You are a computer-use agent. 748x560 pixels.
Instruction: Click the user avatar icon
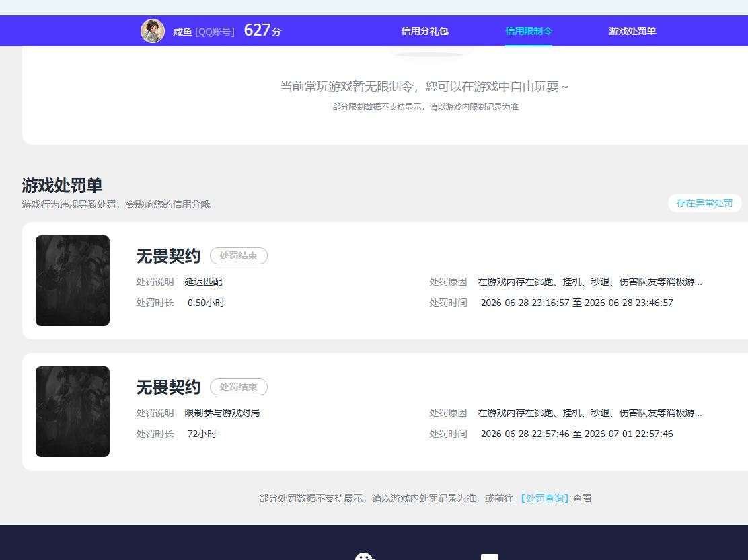click(x=153, y=31)
